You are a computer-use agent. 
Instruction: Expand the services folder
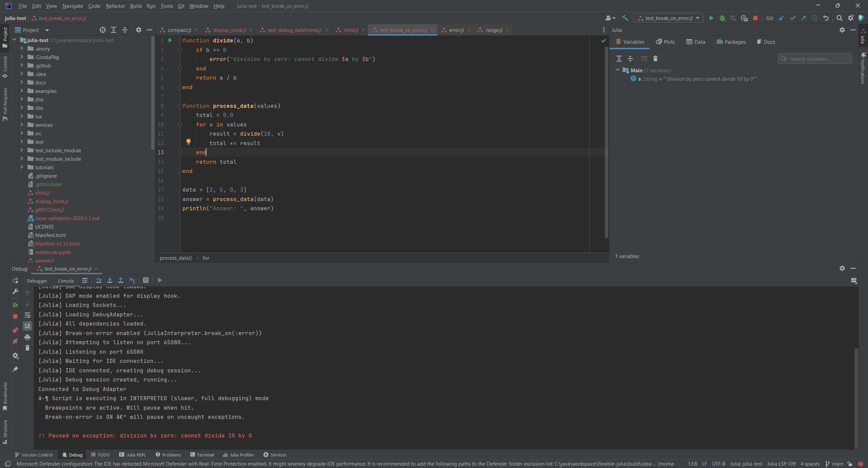(22, 125)
